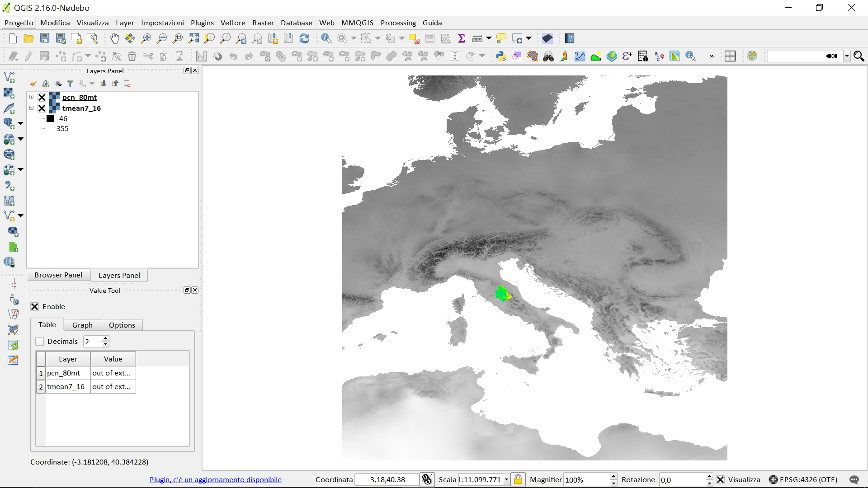Check the Decimals checkbox
This screenshot has width=868, height=488.
click(40, 342)
